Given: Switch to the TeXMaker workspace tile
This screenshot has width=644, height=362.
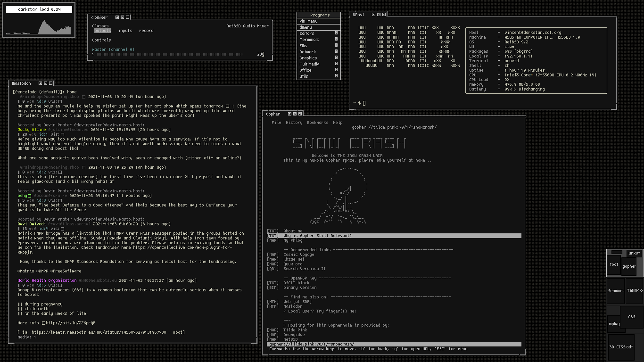Looking at the screenshot, I should (x=634, y=291).
